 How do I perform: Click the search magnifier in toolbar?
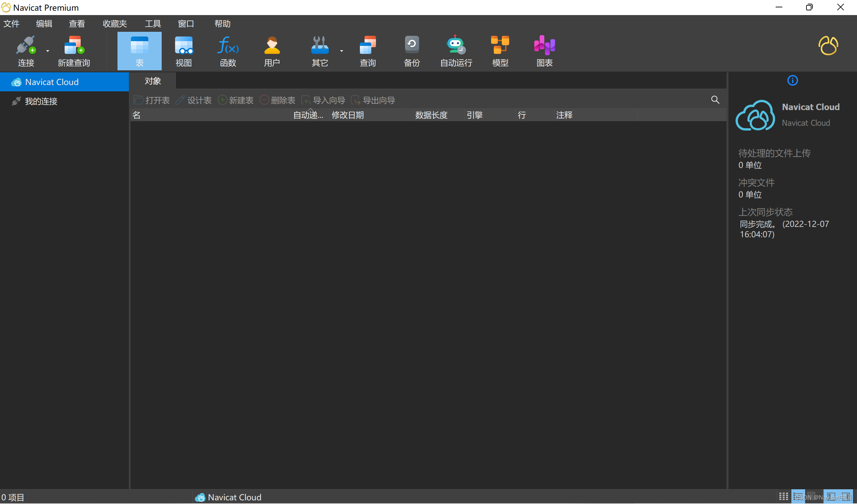715,100
